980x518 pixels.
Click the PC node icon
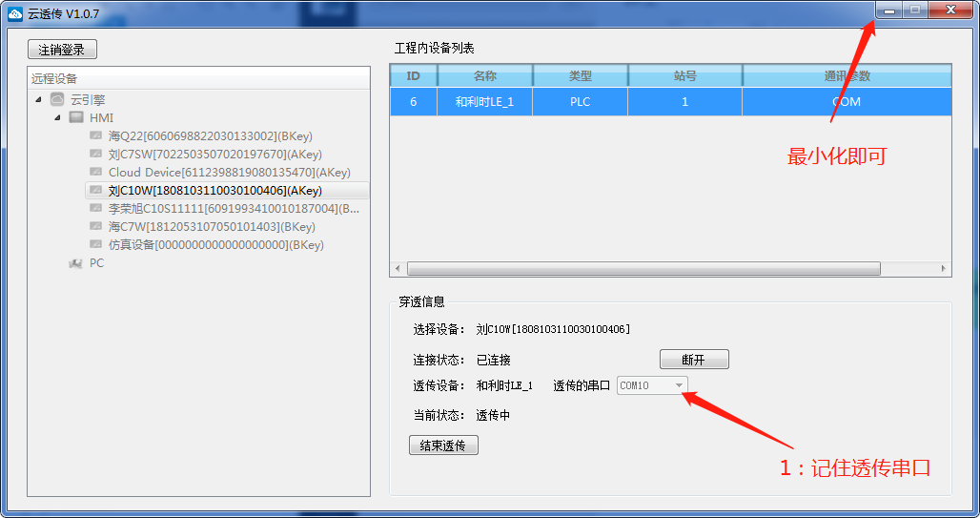[75, 263]
